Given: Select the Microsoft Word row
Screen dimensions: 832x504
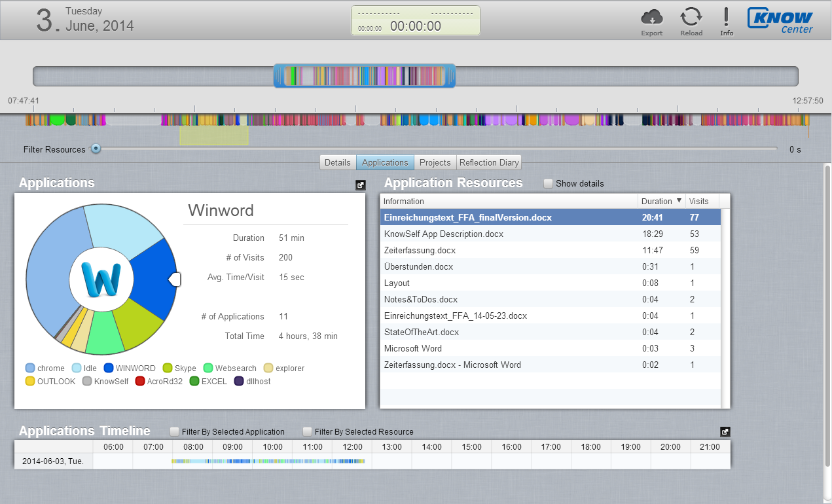Looking at the screenshot, I should 551,348.
